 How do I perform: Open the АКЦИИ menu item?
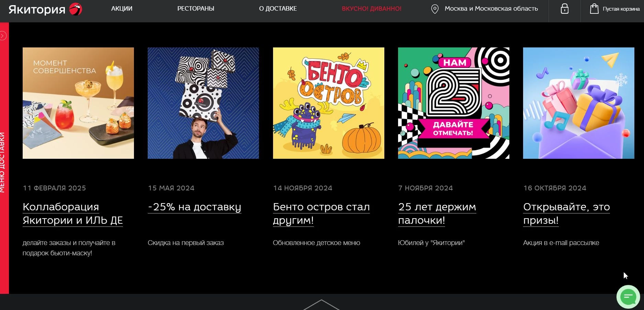tap(122, 9)
